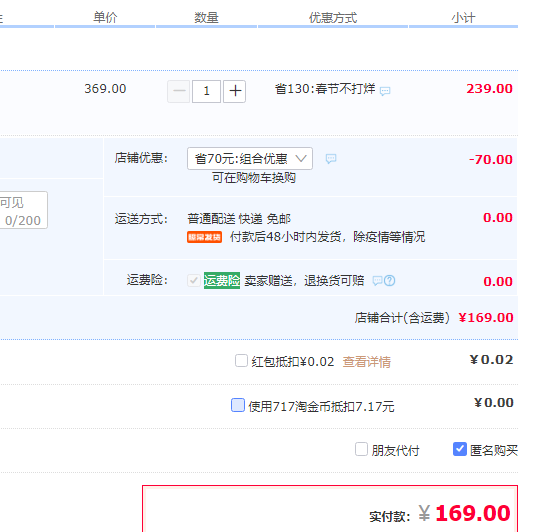Screen dimensions: 534x532
Task: Click the plus button to increase quantity
Action: pos(234,91)
